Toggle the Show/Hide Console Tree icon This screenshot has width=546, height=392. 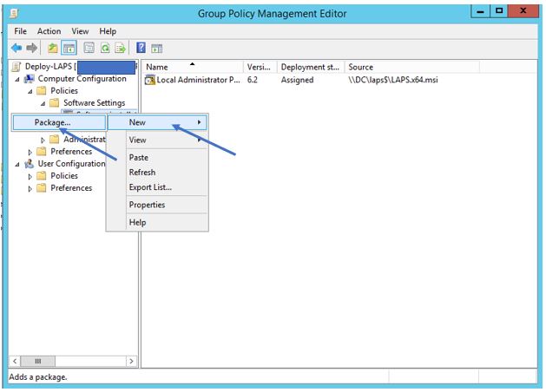[69, 48]
